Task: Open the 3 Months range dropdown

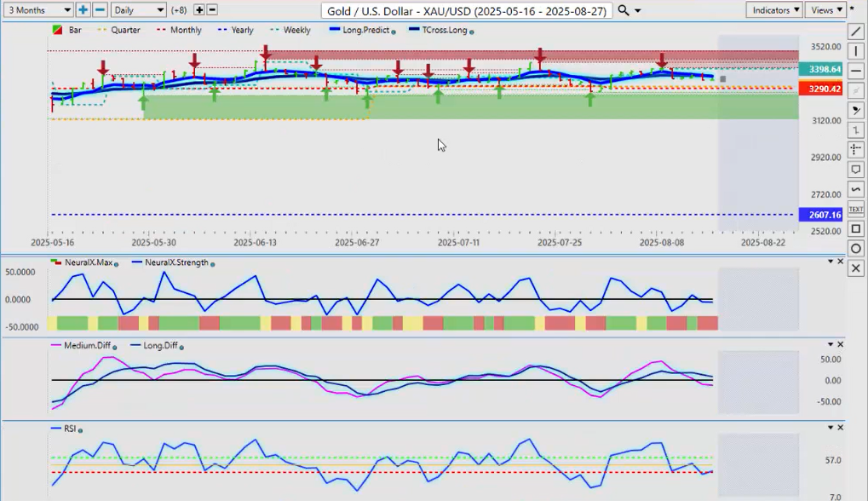Action: (x=38, y=10)
